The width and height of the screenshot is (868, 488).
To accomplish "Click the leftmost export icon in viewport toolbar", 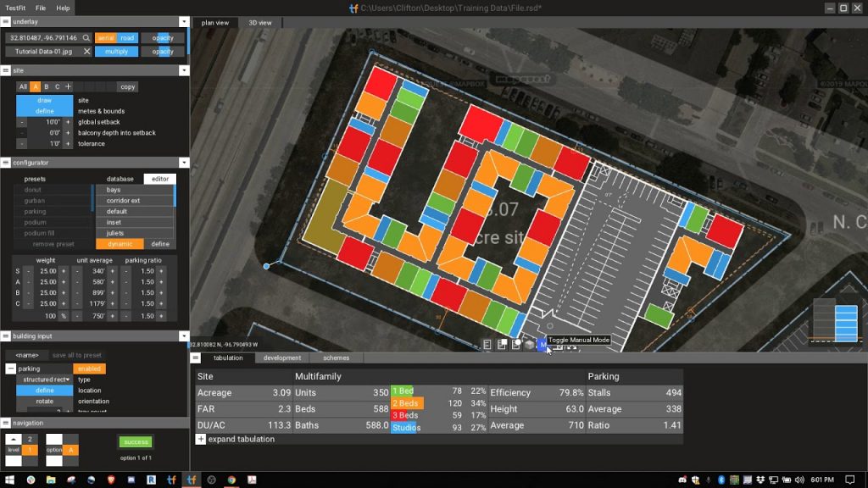I will tap(486, 344).
